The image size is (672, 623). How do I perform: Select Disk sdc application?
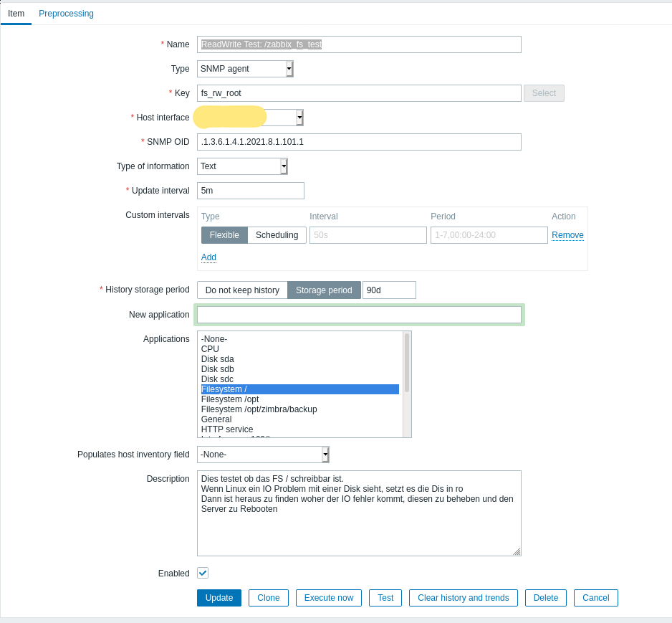(300, 379)
